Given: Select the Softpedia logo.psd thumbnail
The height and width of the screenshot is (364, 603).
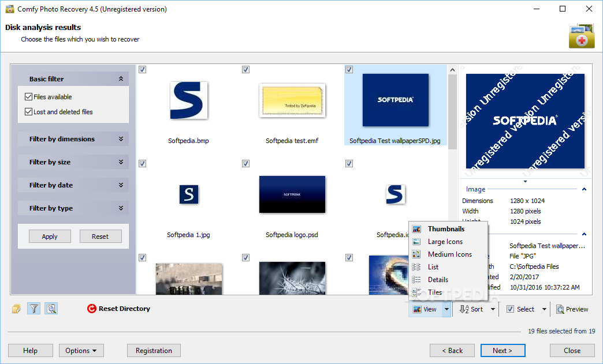Looking at the screenshot, I should click(x=292, y=194).
